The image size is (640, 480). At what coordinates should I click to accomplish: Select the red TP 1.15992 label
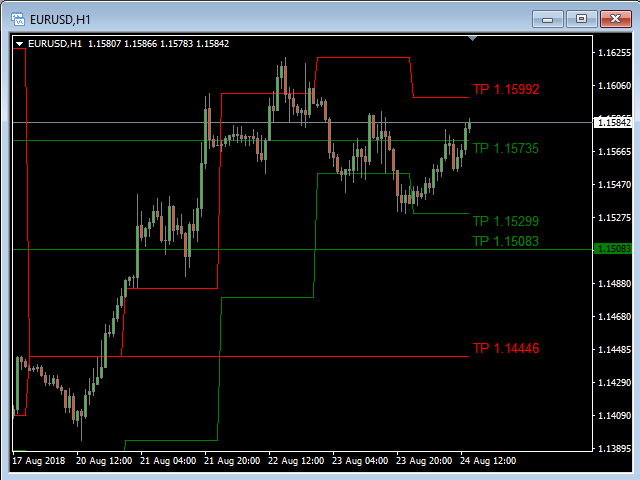[505, 89]
